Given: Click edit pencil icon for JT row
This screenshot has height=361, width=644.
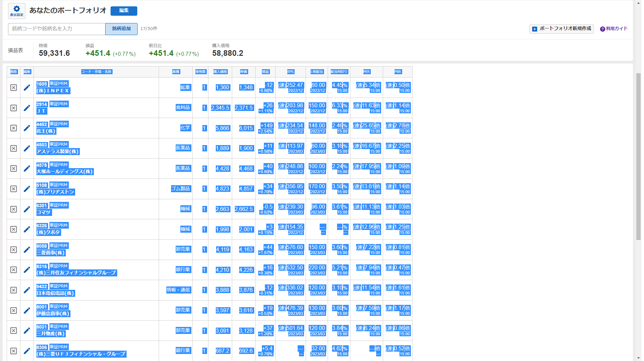Looking at the screenshot, I should tap(27, 108).
